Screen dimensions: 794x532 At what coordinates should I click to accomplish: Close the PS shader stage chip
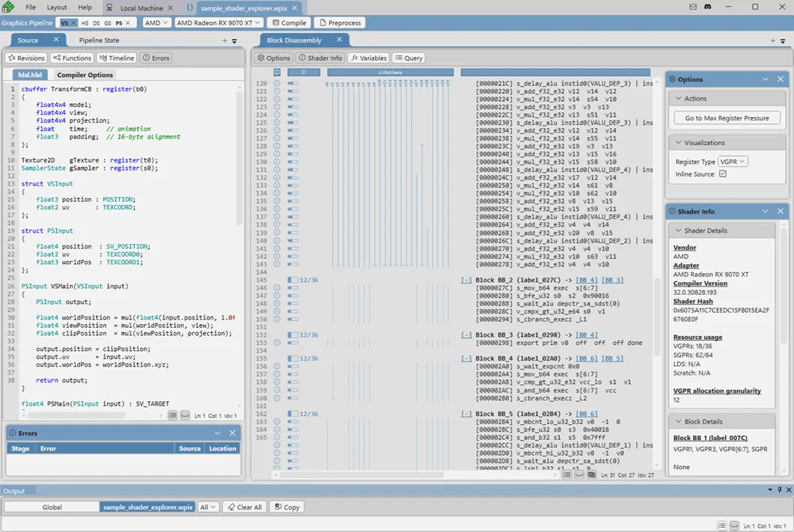pyautogui.click(x=128, y=23)
